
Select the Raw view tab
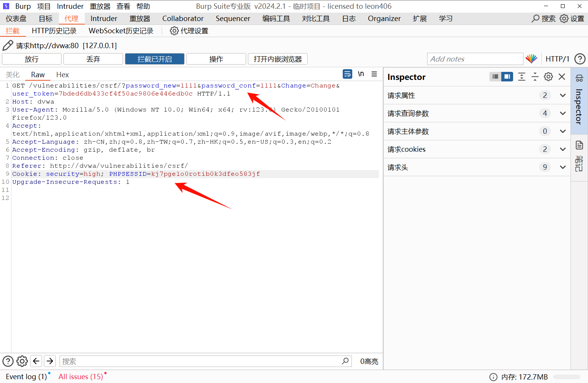click(38, 75)
